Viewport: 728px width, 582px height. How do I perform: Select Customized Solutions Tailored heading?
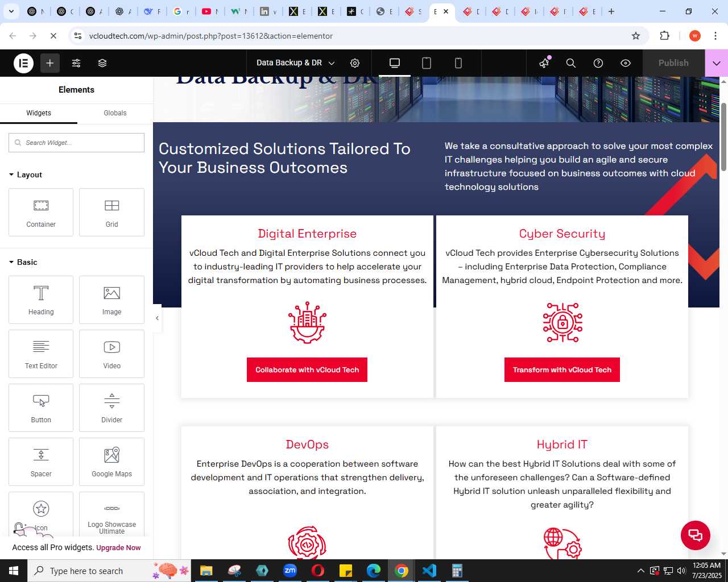(284, 158)
